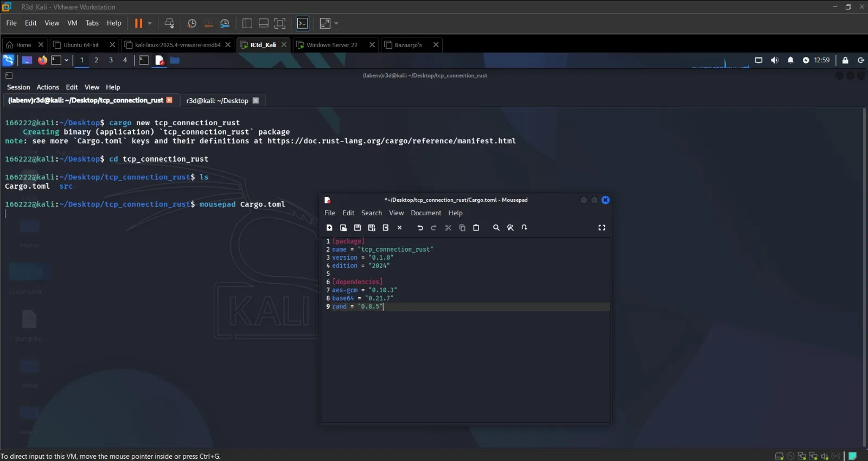This screenshot has width=868, height=461.
Task: Revert VM to previous snapshot
Action: [x=208, y=23]
